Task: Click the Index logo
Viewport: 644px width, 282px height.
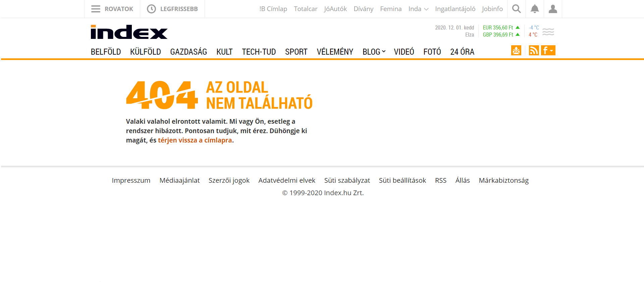Action: point(129,32)
